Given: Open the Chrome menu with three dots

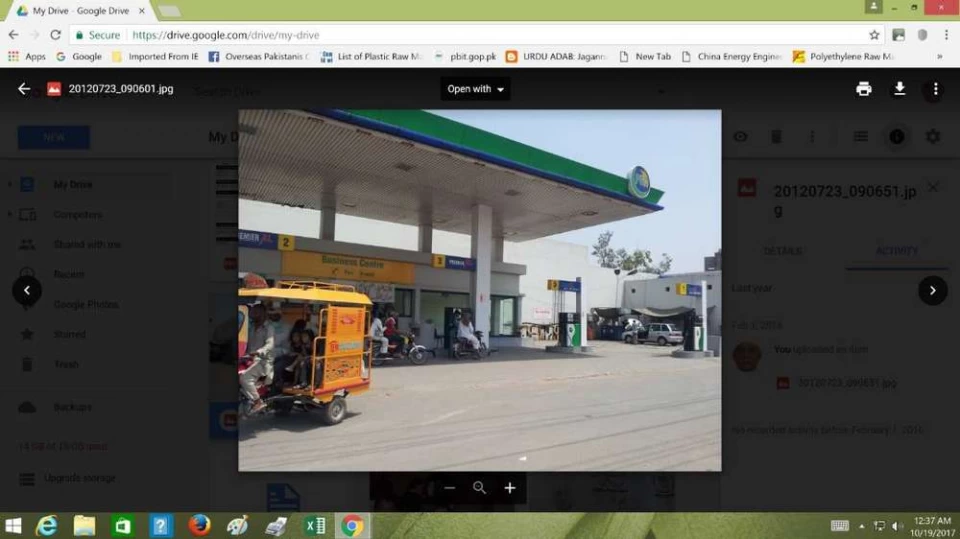Looking at the screenshot, I should click(946, 35).
